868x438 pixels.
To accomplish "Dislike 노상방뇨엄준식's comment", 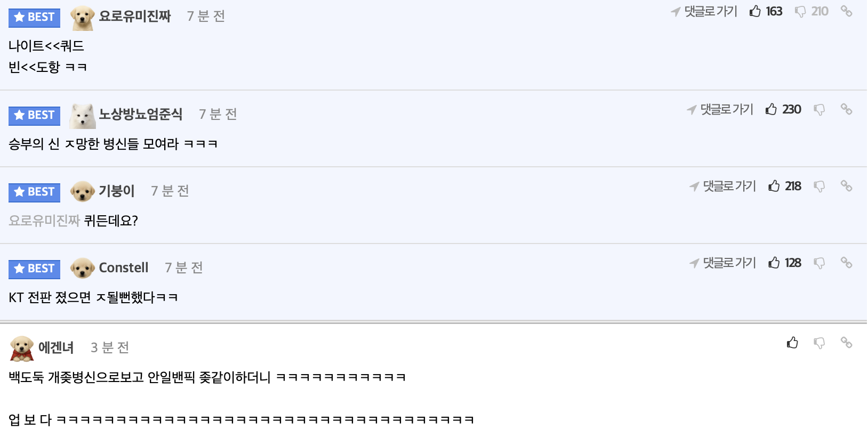I will pyautogui.click(x=819, y=110).
